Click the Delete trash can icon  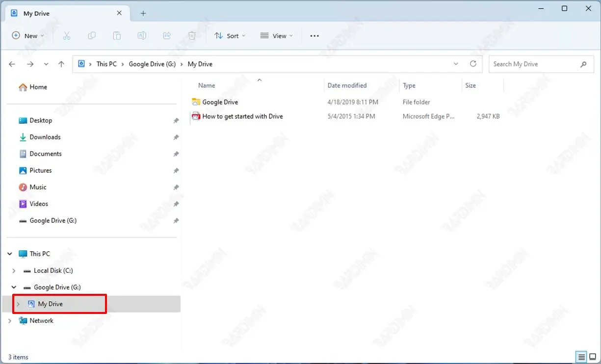coord(192,36)
